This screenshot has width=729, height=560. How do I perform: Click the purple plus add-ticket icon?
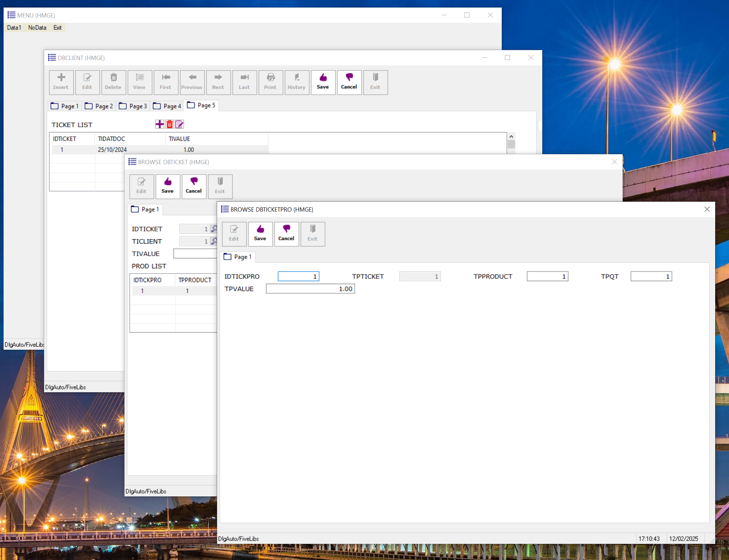tap(159, 124)
